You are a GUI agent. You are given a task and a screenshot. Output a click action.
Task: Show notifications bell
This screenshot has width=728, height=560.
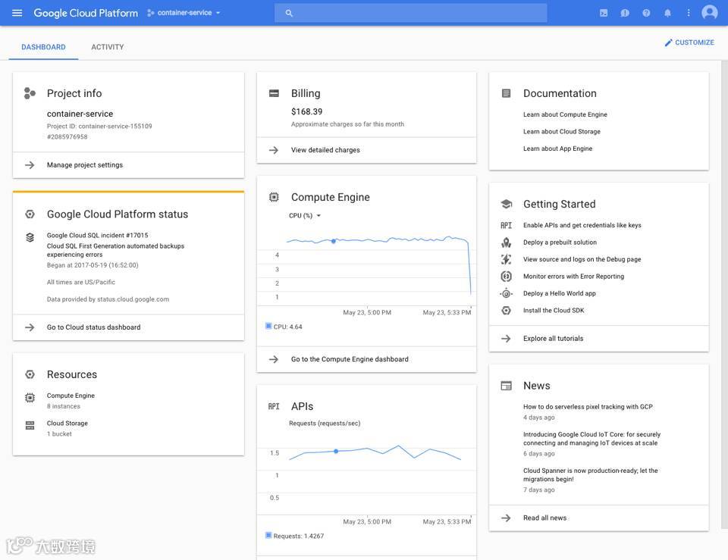(667, 13)
